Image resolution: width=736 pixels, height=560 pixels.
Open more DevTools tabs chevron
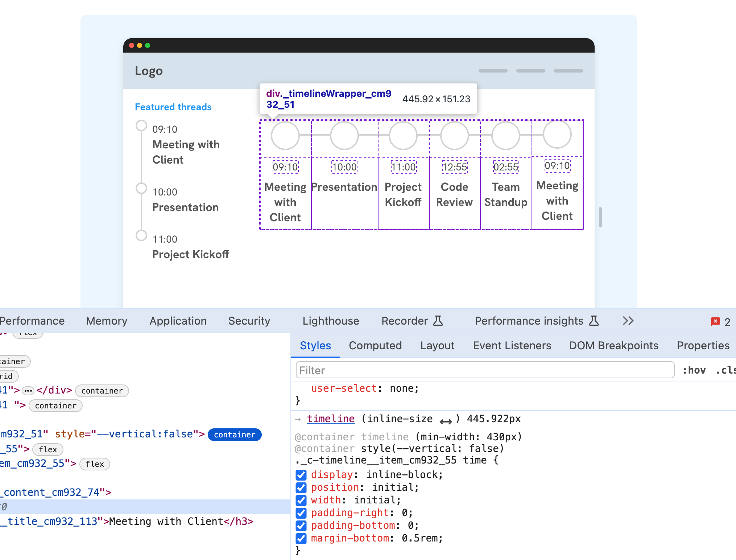point(628,321)
